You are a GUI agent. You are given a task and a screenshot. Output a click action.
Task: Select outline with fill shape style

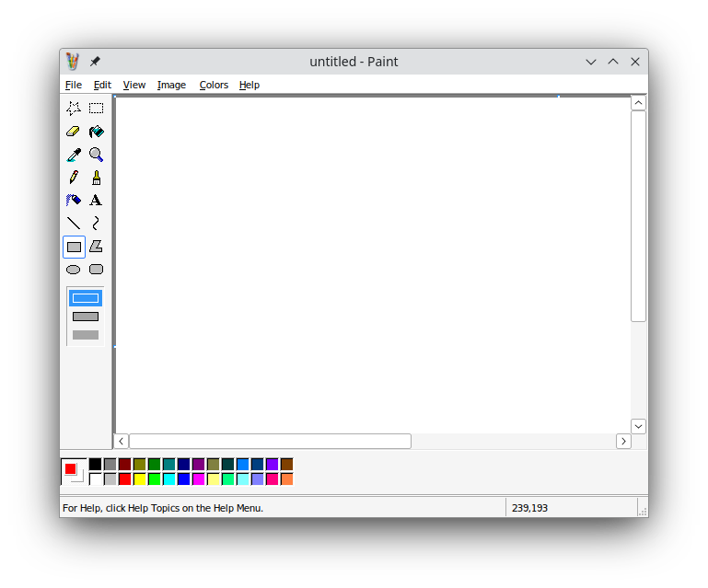86,317
